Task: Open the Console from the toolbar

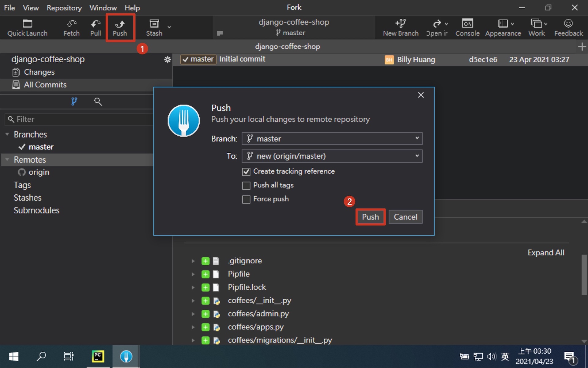Action: tap(467, 28)
